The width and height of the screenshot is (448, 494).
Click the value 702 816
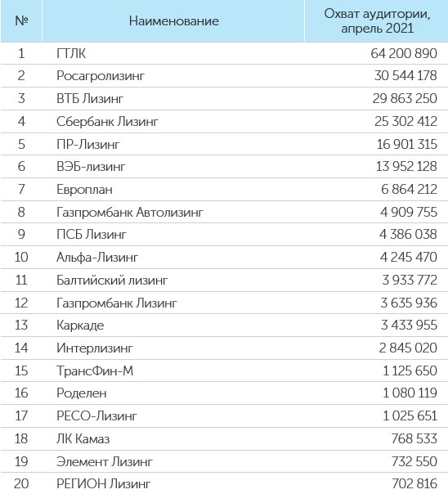[x=414, y=483]
